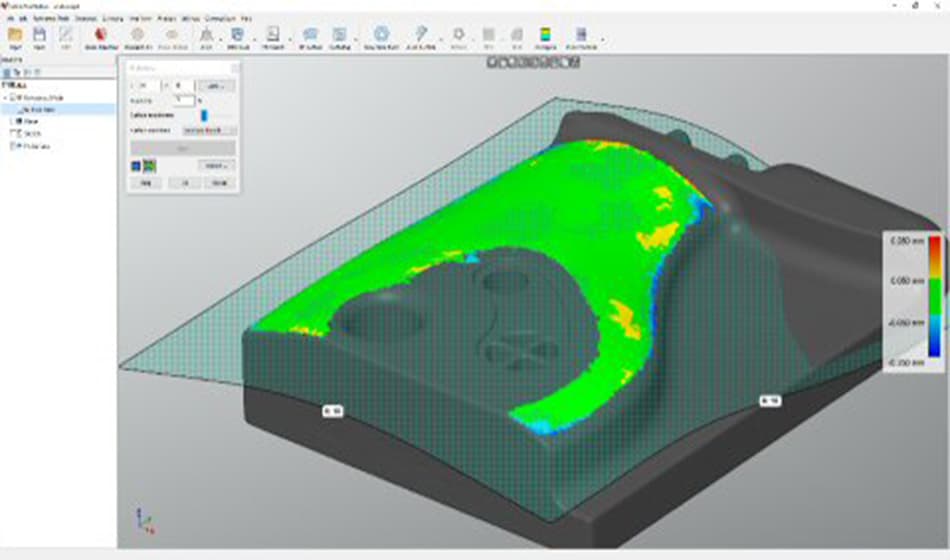Open the third menu in the menu bar
This screenshot has width=950, height=560.
[51, 19]
